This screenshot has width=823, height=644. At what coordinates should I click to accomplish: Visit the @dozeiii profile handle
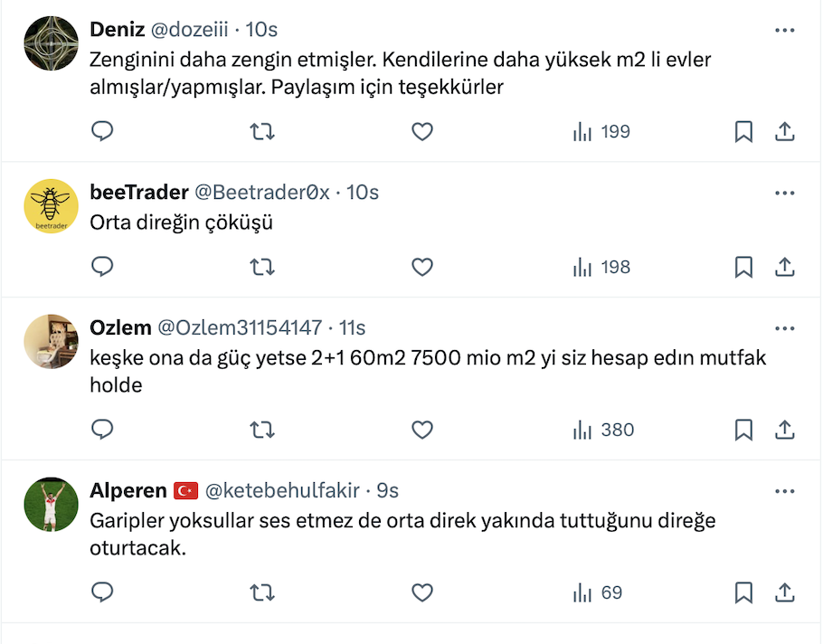tap(189, 30)
